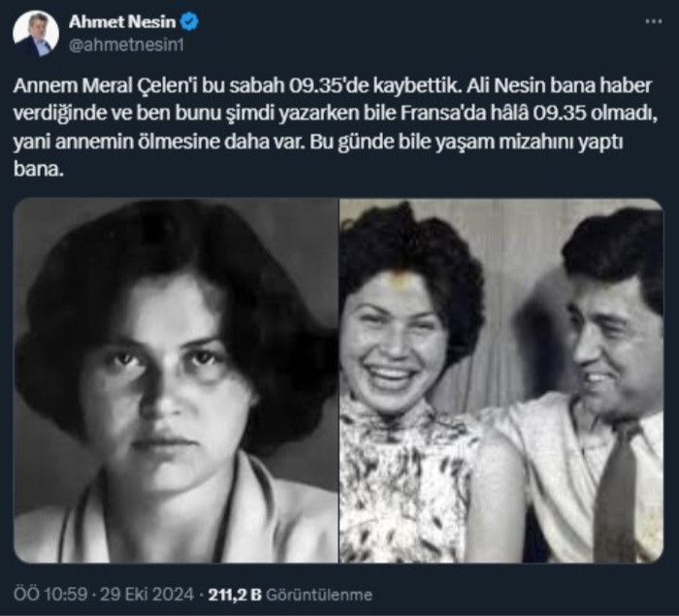
Task: Click the necktie on man in photo
Action: 617,494
